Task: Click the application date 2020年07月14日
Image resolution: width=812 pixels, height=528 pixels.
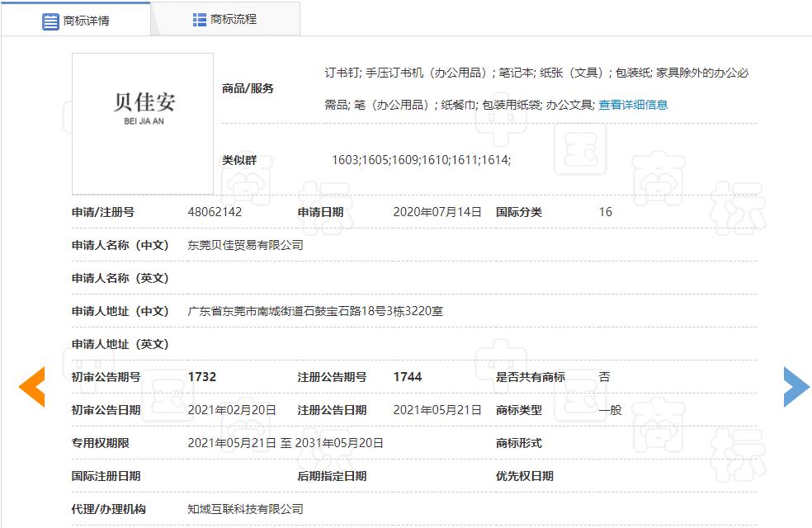Action: (437, 212)
